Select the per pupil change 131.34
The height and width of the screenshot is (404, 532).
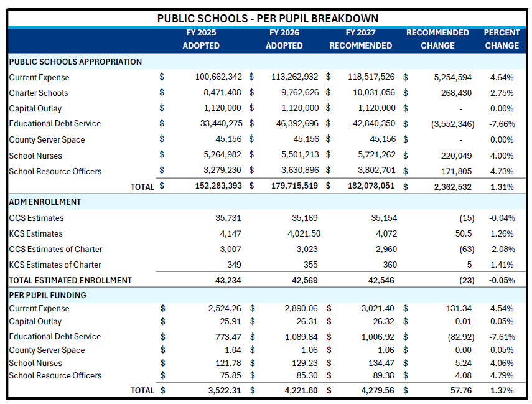tap(459, 308)
